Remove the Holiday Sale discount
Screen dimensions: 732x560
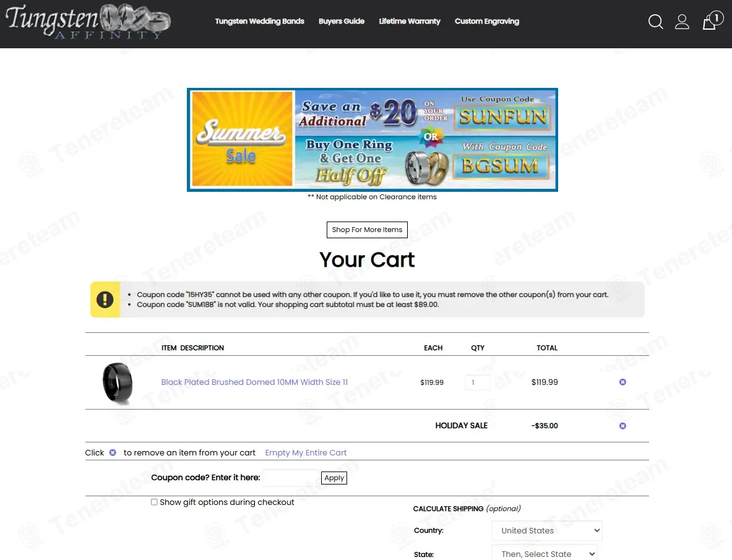pos(622,426)
